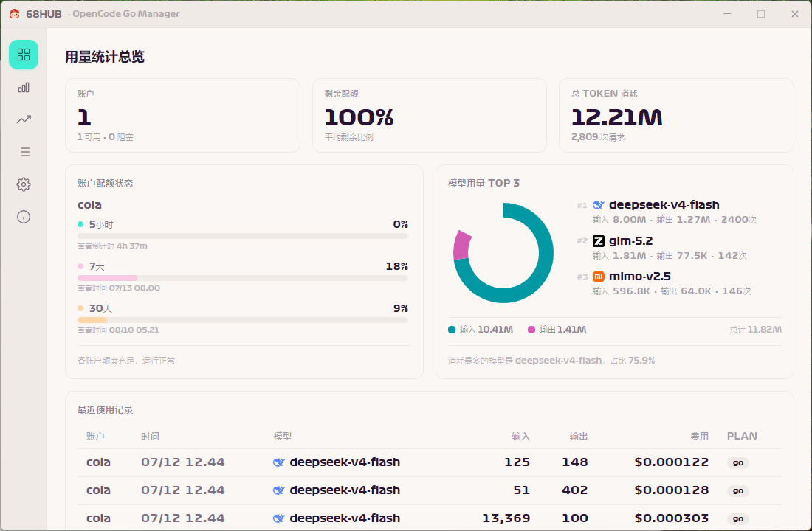Image resolution: width=812 pixels, height=531 pixels.
Task: Click the go plan badge for $0.000303
Action: pos(738,518)
